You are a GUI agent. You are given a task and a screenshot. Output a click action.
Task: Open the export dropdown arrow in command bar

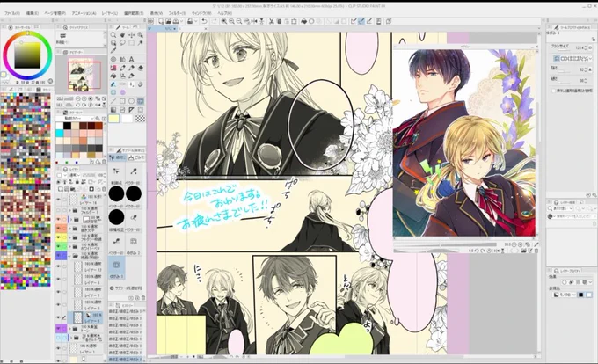pyautogui.click(x=196, y=21)
